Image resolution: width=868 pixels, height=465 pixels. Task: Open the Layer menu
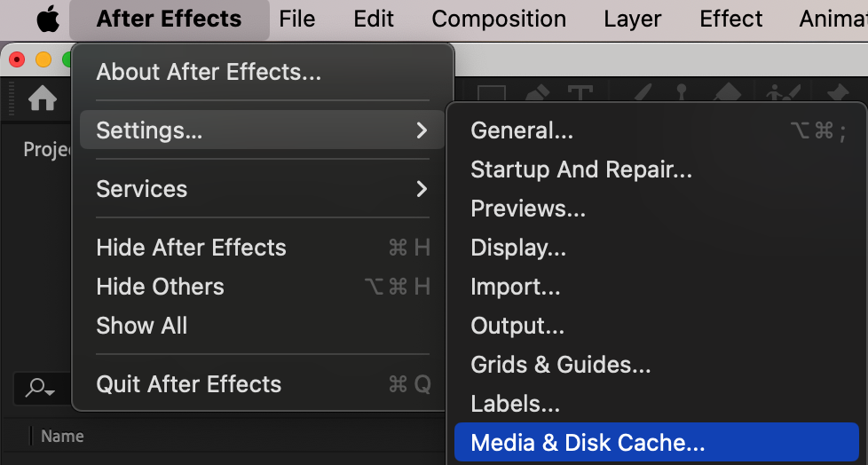click(633, 19)
